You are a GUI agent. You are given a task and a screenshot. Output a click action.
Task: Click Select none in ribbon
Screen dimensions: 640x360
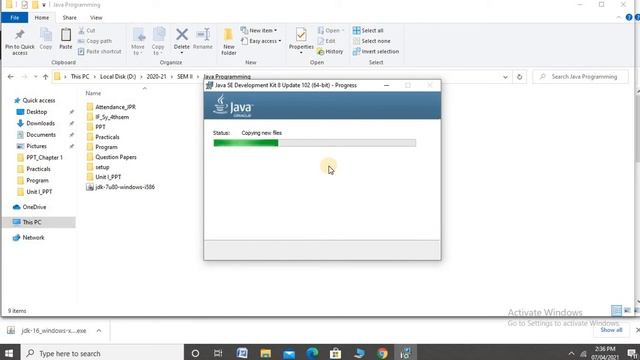(x=371, y=41)
